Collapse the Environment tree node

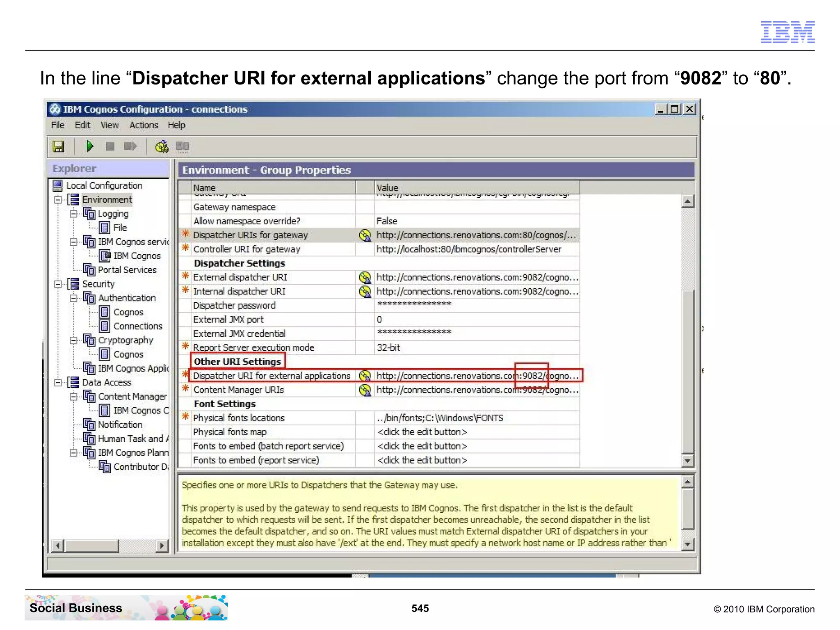pyautogui.click(x=58, y=200)
